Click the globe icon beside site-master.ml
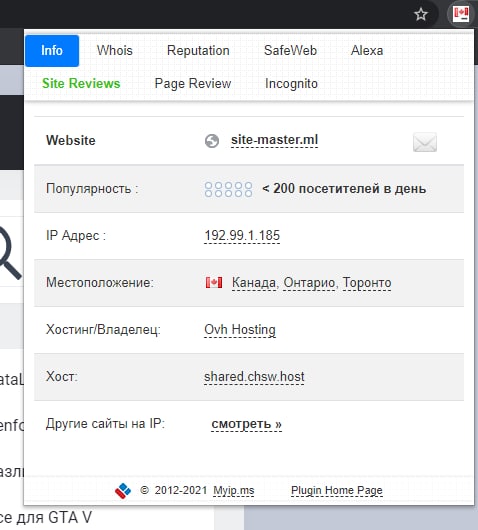The height and width of the screenshot is (530, 478). (x=212, y=141)
